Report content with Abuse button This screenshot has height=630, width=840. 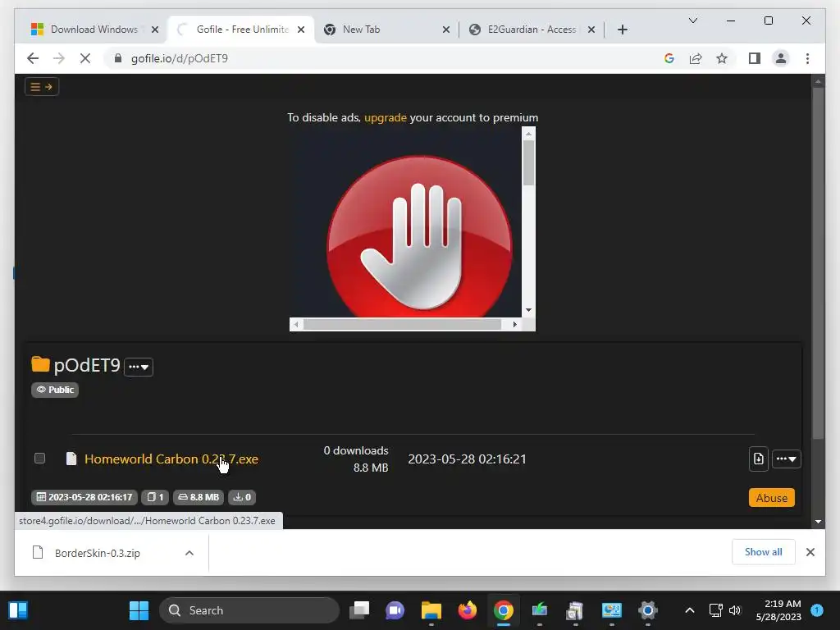click(x=771, y=498)
